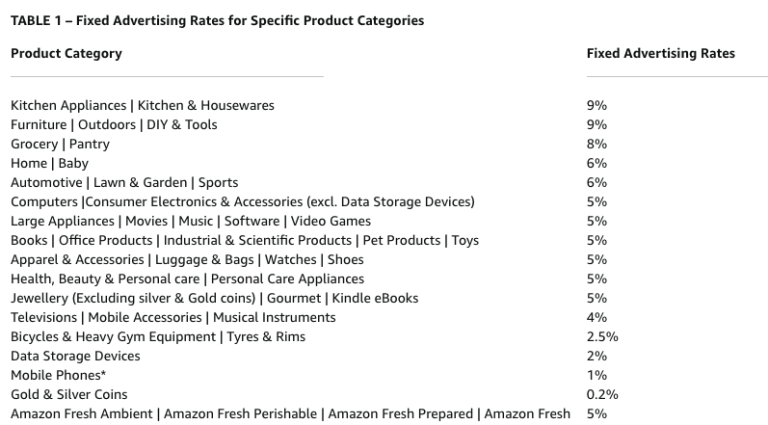Click Automotive | Lawn & Garden | Sports row

pyautogui.click(x=124, y=183)
